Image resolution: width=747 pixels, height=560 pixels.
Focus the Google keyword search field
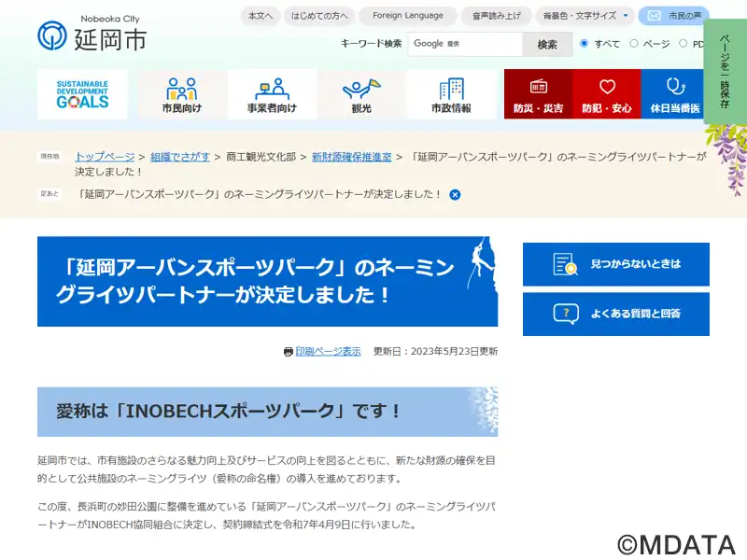pos(465,44)
